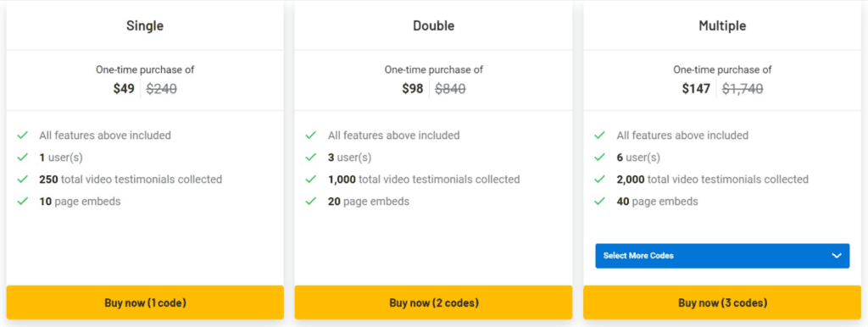Click Buy now (3 codes) button
This screenshot has height=327, width=868.
coord(722,302)
